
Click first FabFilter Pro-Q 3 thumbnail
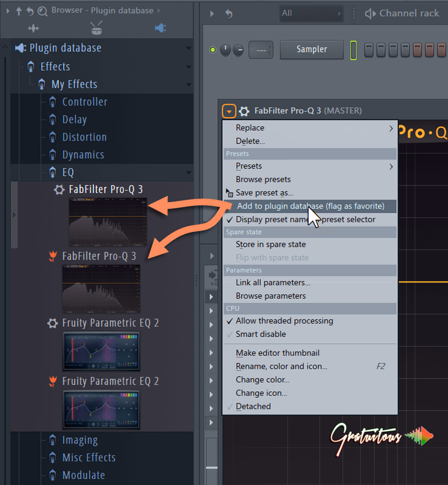click(108, 222)
